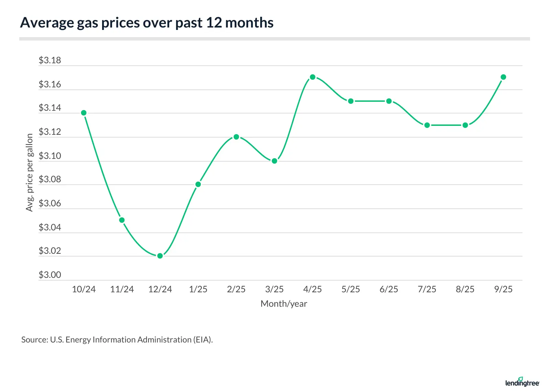The width and height of the screenshot is (550, 392).
Task: Select the 4/25 peak data point
Action: tap(312, 77)
